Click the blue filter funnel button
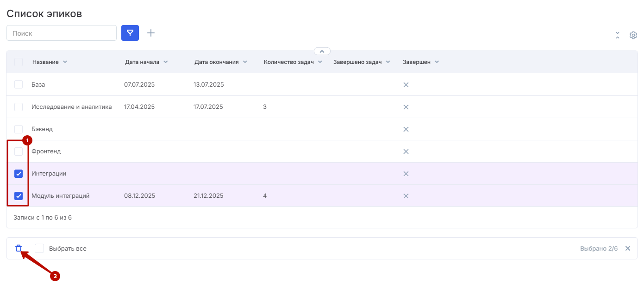Image resolution: width=644 pixels, height=290 pixels. [x=130, y=33]
